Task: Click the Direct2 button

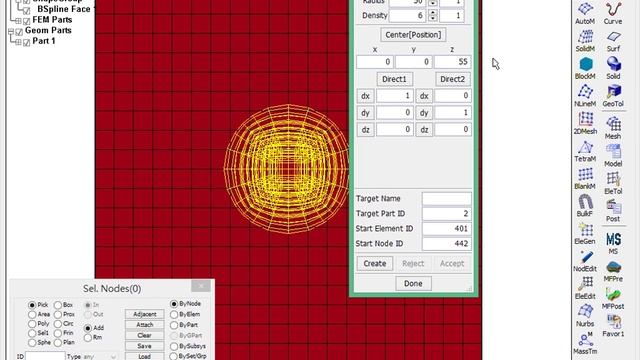Action: pos(452,79)
